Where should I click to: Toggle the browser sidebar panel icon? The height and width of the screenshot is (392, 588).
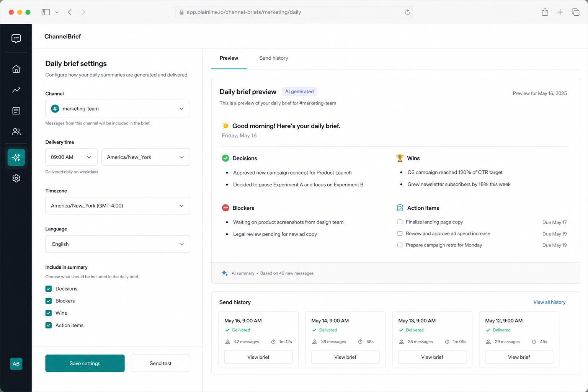pos(46,12)
